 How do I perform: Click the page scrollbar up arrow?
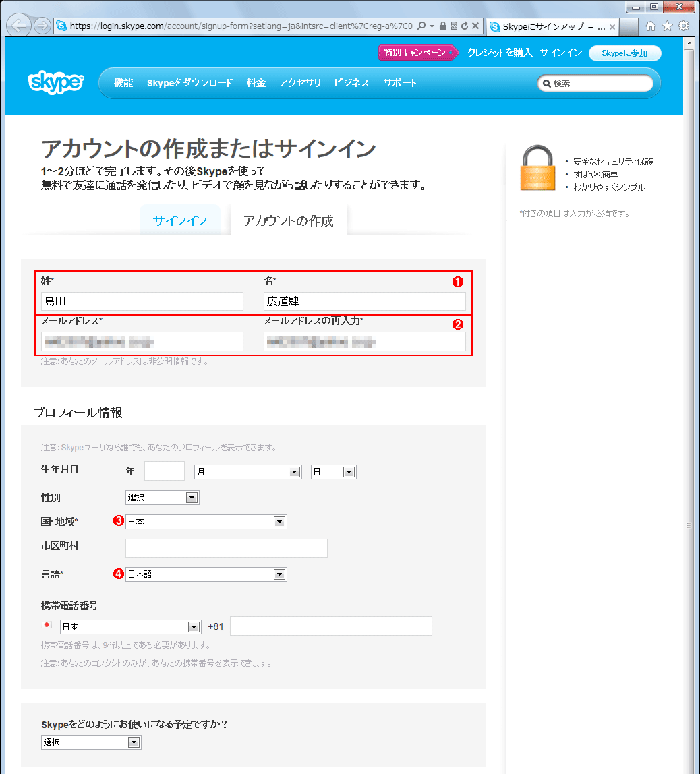click(689, 43)
